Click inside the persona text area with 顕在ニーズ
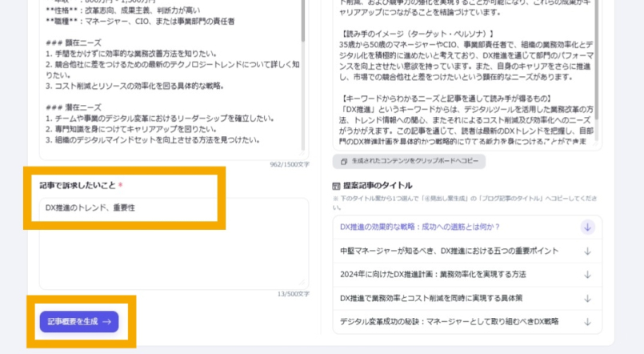Viewport: 644px width, 354px height. coord(160,88)
